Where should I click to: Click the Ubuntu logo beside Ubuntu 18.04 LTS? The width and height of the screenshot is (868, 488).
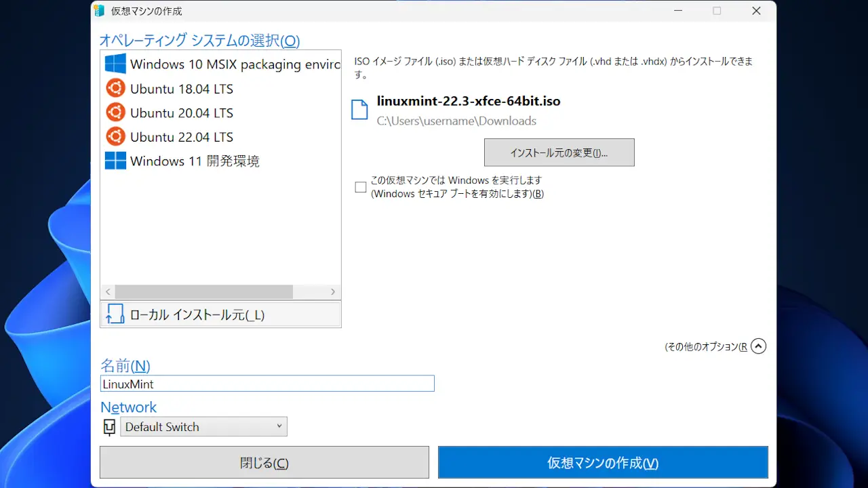click(115, 89)
